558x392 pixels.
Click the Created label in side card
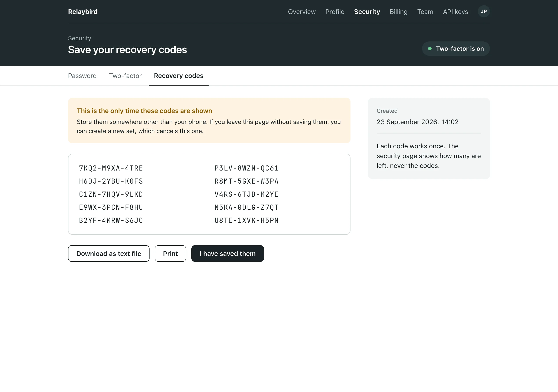(387, 111)
